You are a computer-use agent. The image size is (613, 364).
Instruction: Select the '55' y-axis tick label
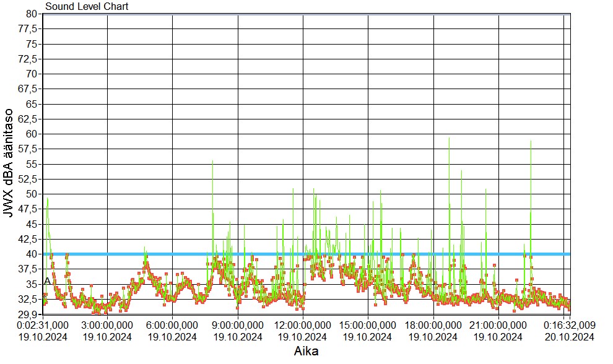click(32, 164)
